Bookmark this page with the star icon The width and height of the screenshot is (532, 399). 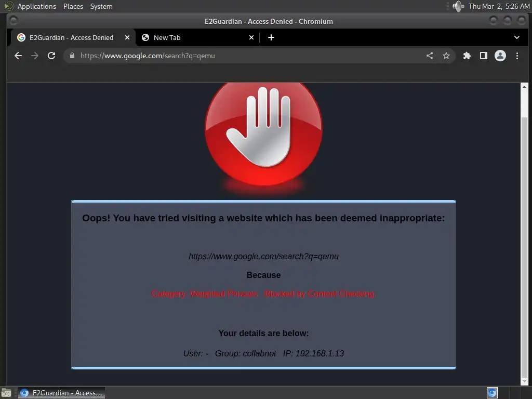point(446,56)
